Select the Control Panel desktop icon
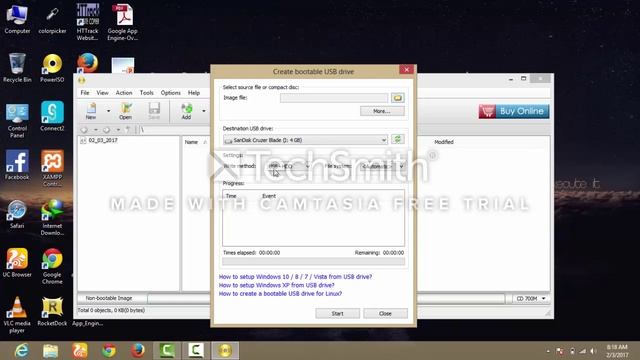Screen dimensions: 640x360 (x=17, y=120)
